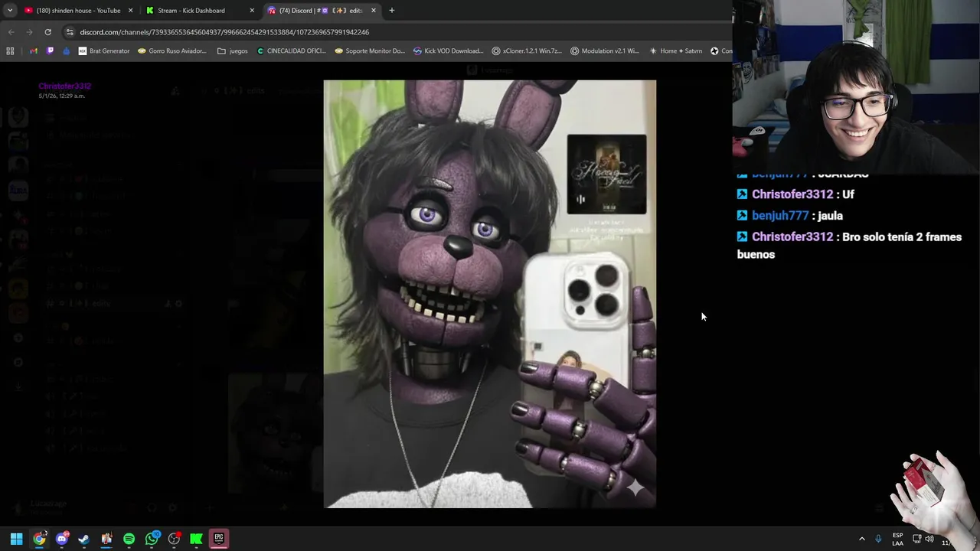
Task: Close the Discord tab
Action: coord(374,11)
